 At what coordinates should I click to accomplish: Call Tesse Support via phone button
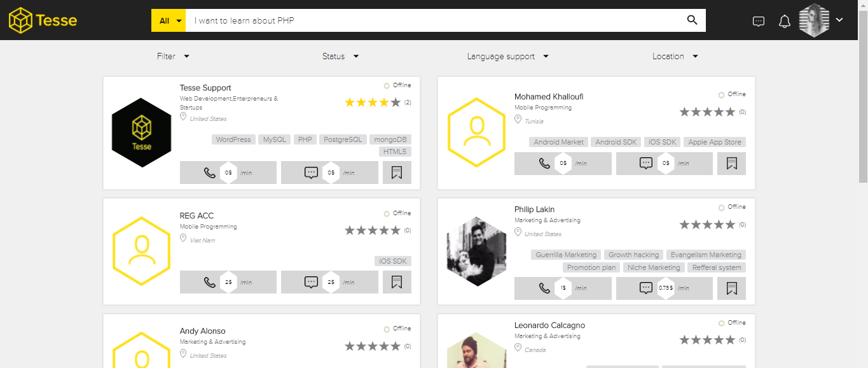[228, 173]
